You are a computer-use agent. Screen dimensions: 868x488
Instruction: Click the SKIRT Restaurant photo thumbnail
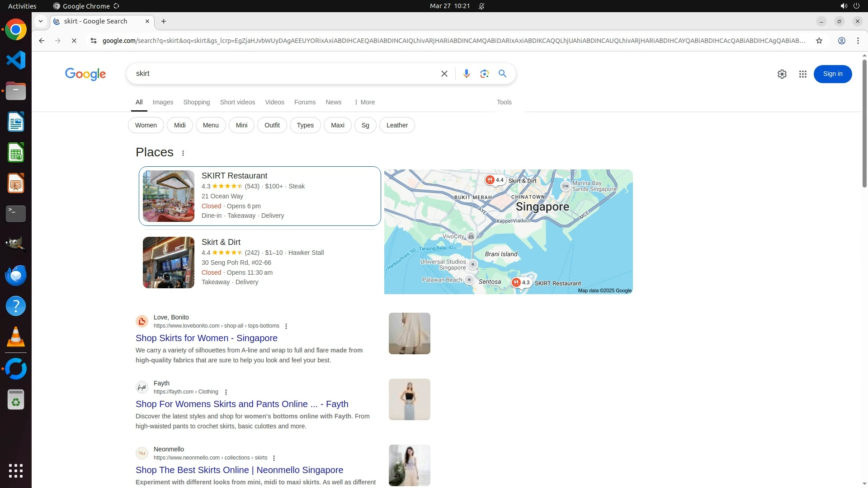tap(168, 196)
